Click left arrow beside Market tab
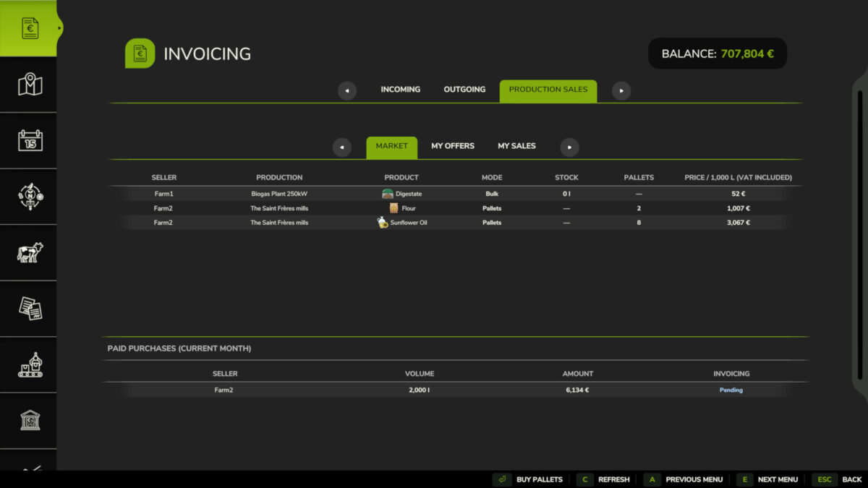 [341, 147]
